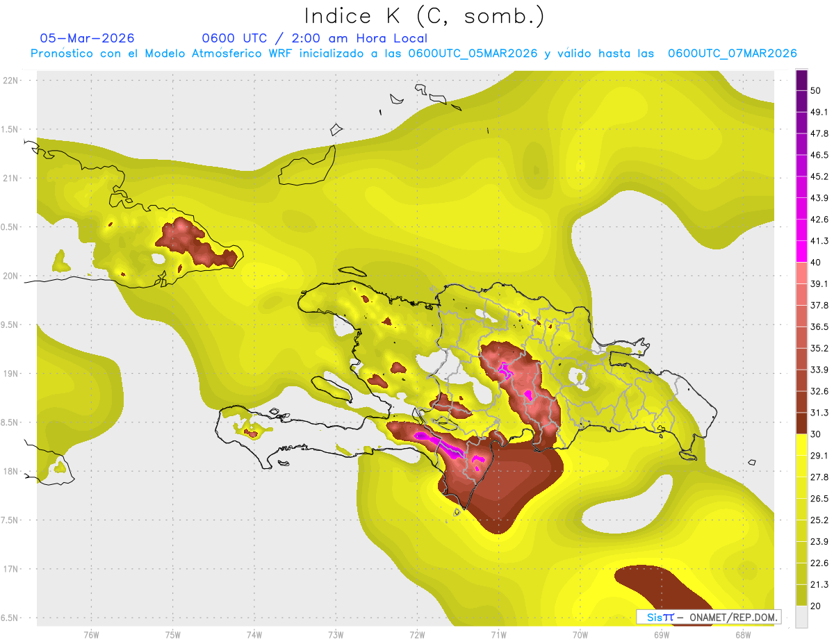Click the 'ONAMET/REP.DOM.' credit label

(x=734, y=617)
